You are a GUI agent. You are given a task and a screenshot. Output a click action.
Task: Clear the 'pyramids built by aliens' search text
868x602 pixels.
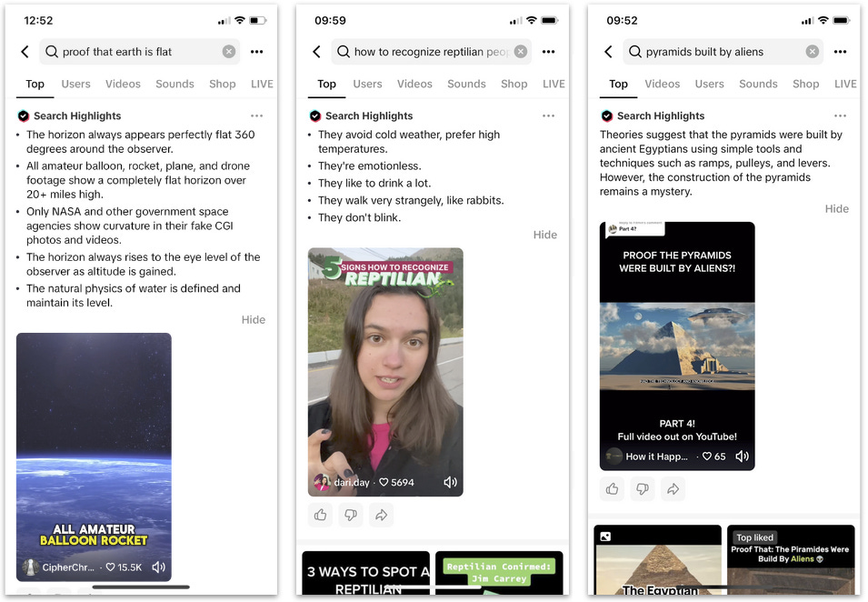(x=812, y=52)
